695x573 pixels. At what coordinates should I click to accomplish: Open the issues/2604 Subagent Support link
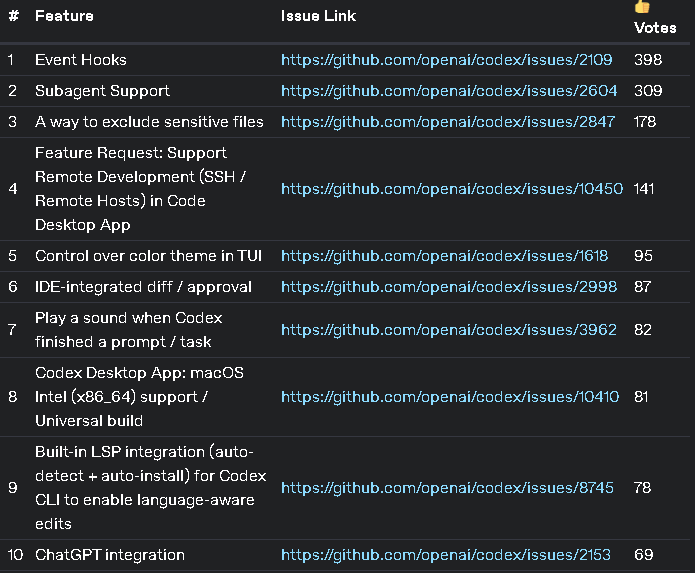(449, 91)
